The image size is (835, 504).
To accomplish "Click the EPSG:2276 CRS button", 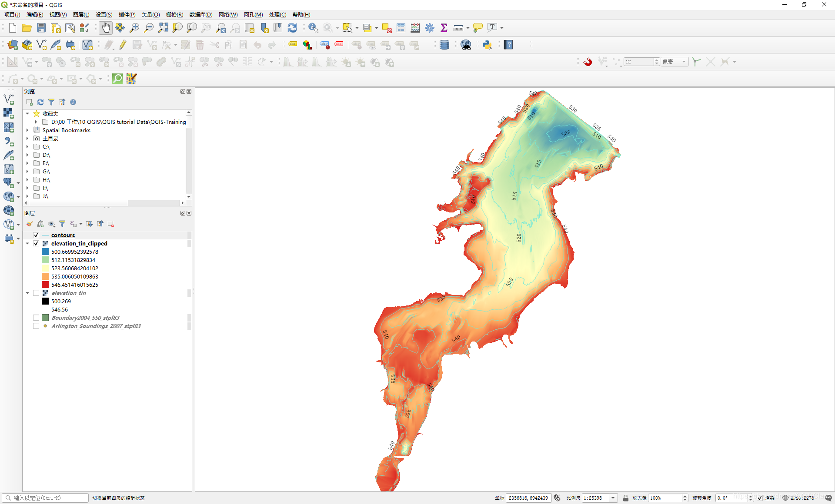I will click(x=798, y=498).
